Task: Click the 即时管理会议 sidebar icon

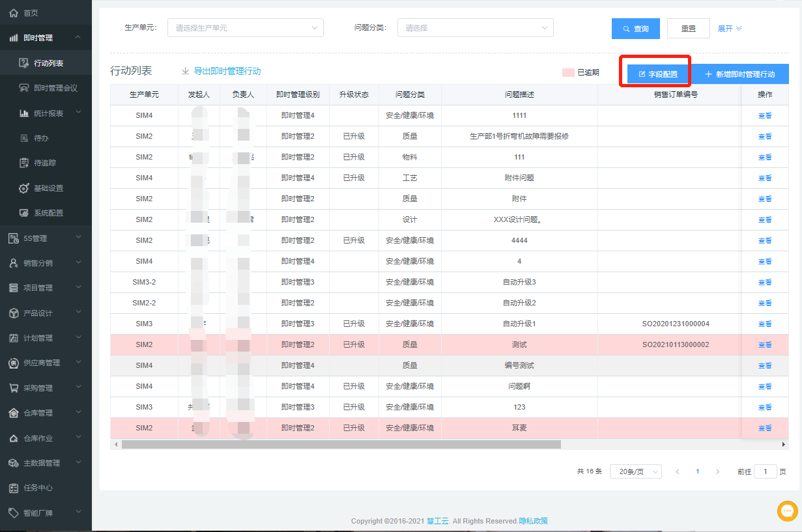Action: click(x=23, y=88)
